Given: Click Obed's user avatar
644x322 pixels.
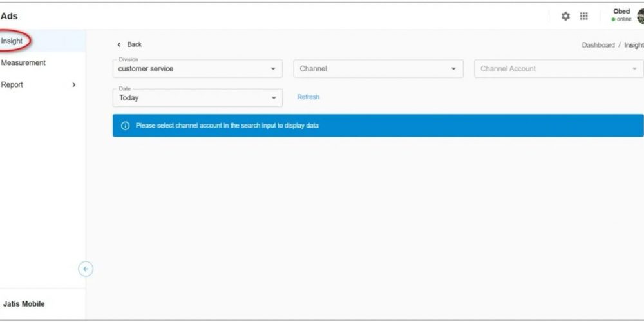Looking at the screenshot, I should [640, 16].
